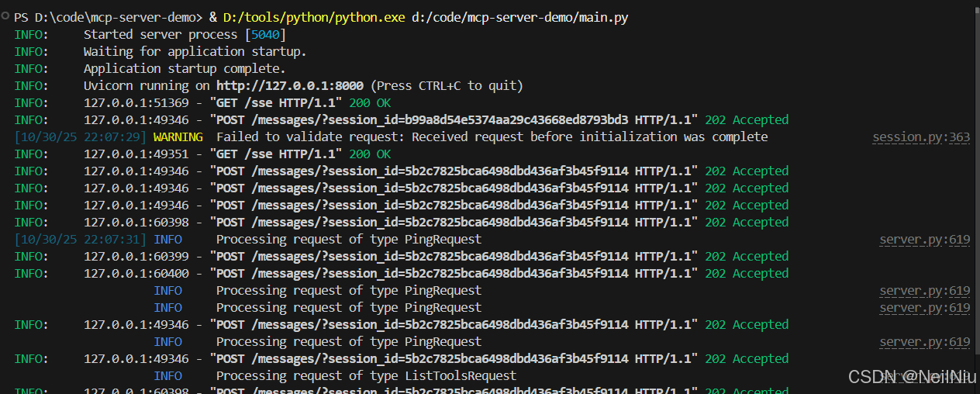Click "Waiting for application startup." line
The width and height of the screenshot is (980, 394).
pyautogui.click(x=195, y=51)
